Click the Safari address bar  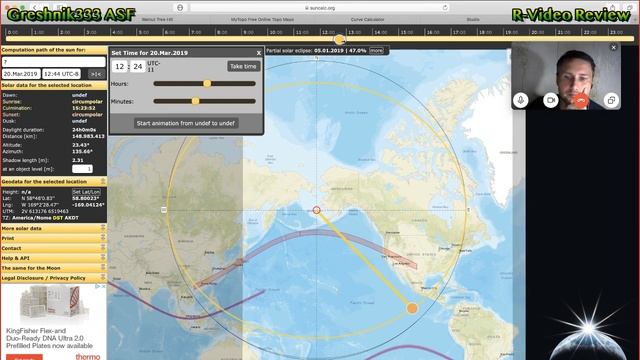click(320, 8)
